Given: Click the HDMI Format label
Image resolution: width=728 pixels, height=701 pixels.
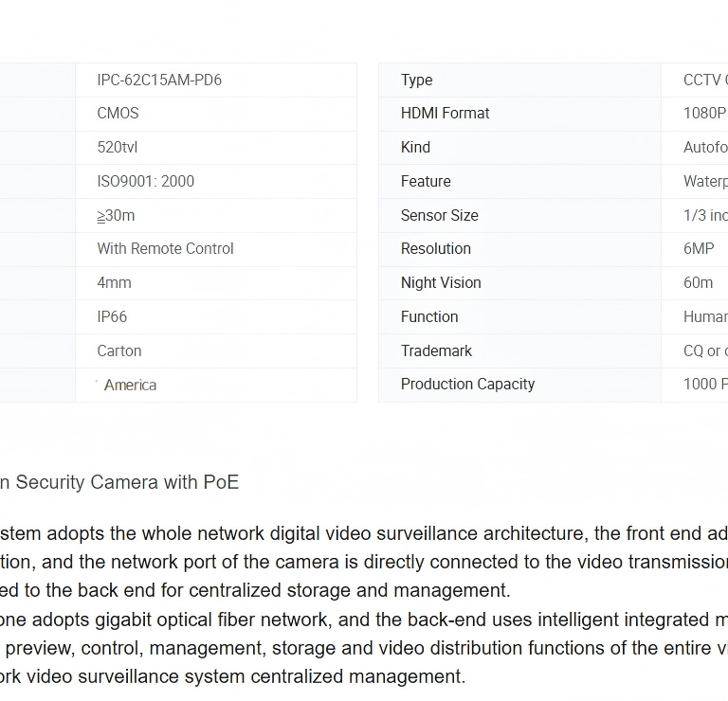Looking at the screenshot, I should coord(445,114).
